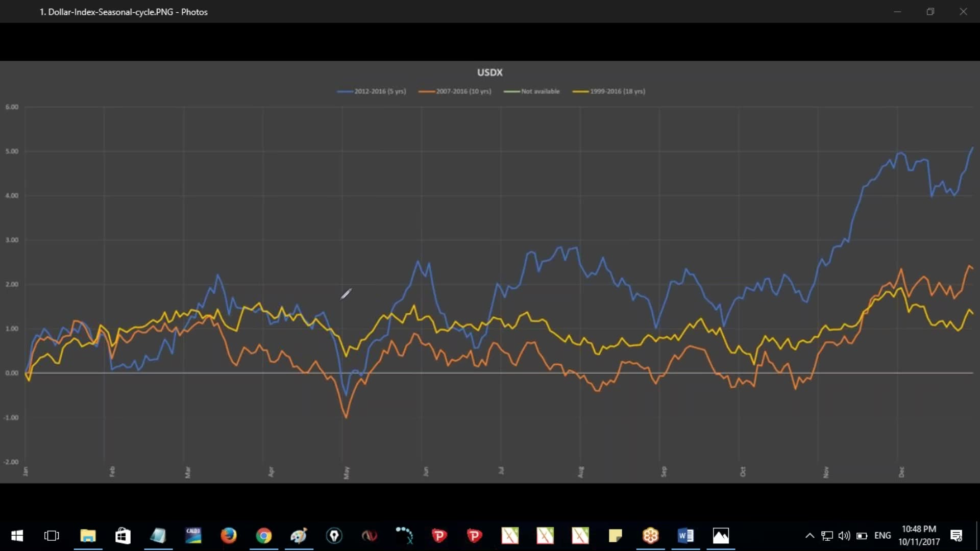Open the ENG language selector
The width and height of the screenshot is (980, 551).
[x=883, y=535]
